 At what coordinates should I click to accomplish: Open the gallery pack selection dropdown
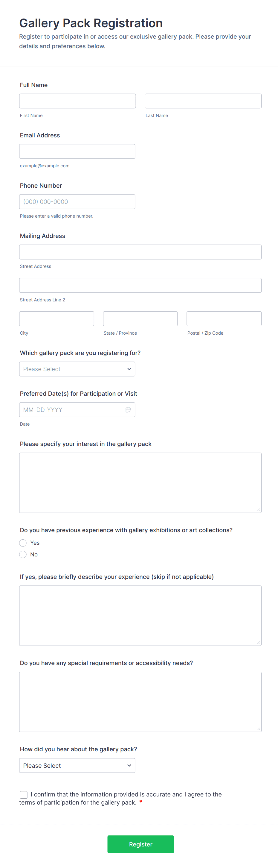[77, 369]
